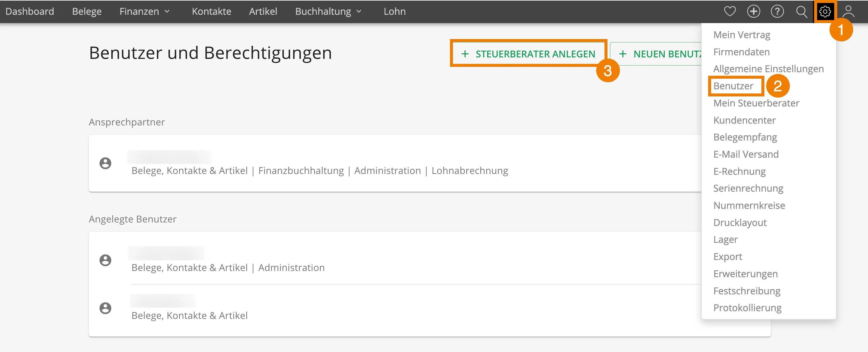Select E-Rechnung in the settings menu
The width and height of the screenshot is (868, 352).
point(739,171)
